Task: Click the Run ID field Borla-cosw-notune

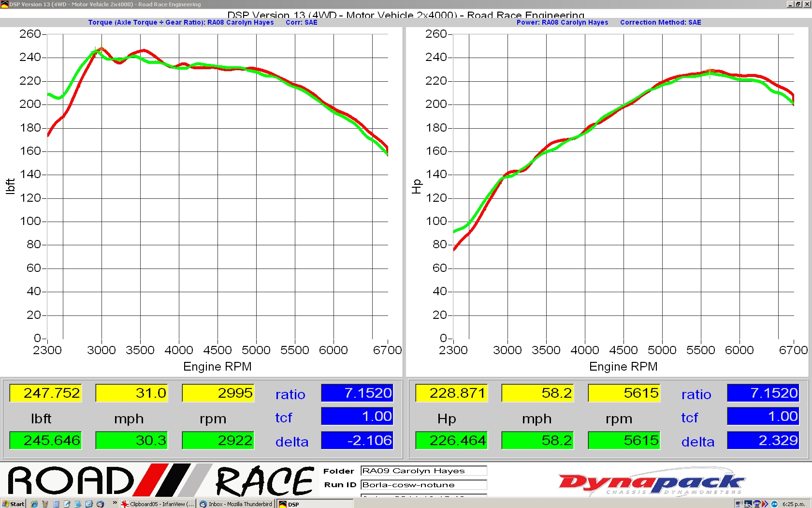Action: [x=423, y=485]
